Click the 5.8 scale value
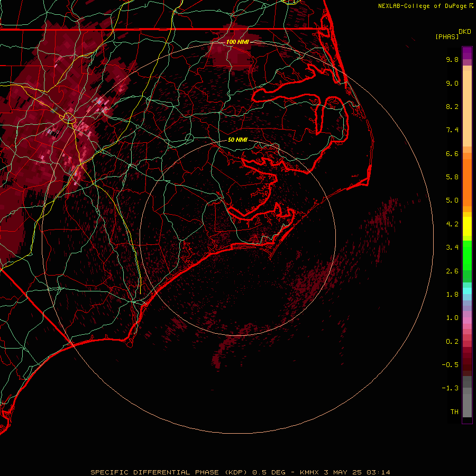Viewport: 476px width, 476px height. pos(452,177)
